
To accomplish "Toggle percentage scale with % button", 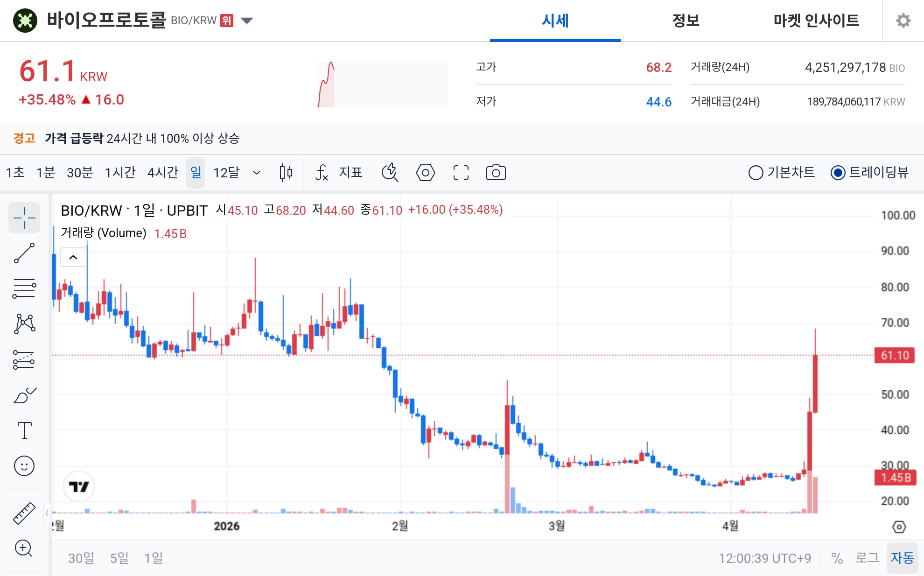I will coord(837,558).
